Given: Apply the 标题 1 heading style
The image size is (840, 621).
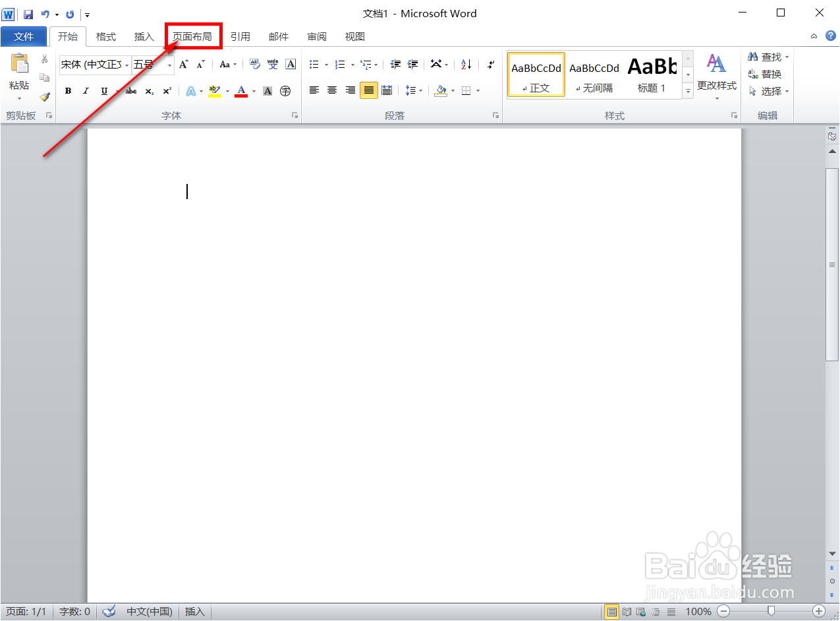Looking at the screenshot, I should [652, 74].
